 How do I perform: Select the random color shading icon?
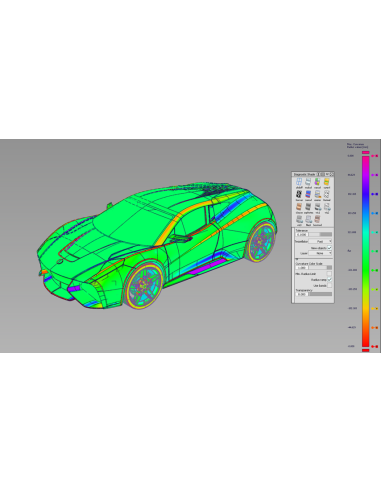317,182
